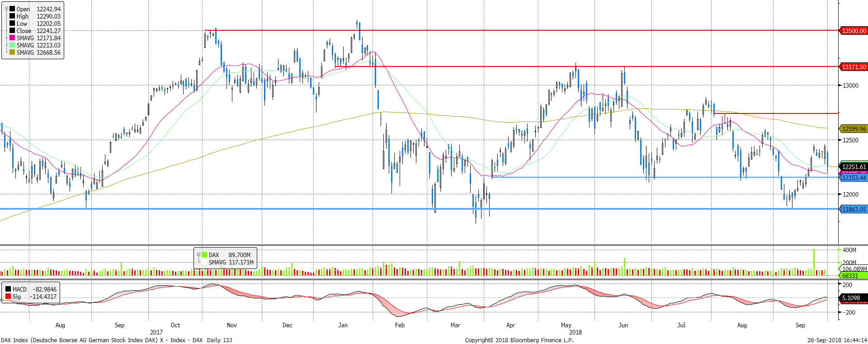Click the Oct date axis label

pyautogui.click(x=175, y=325)
